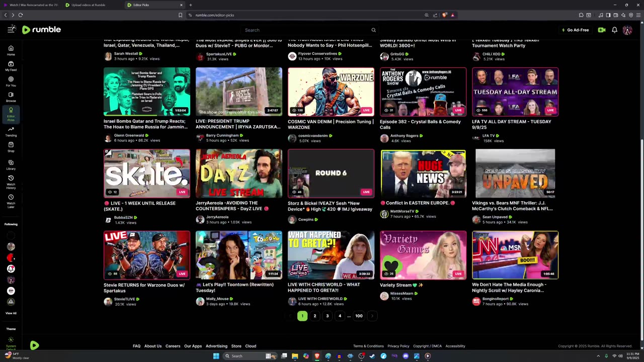Click View All under Following
Screen dimensions: 644x362
(x=11, y=313)
